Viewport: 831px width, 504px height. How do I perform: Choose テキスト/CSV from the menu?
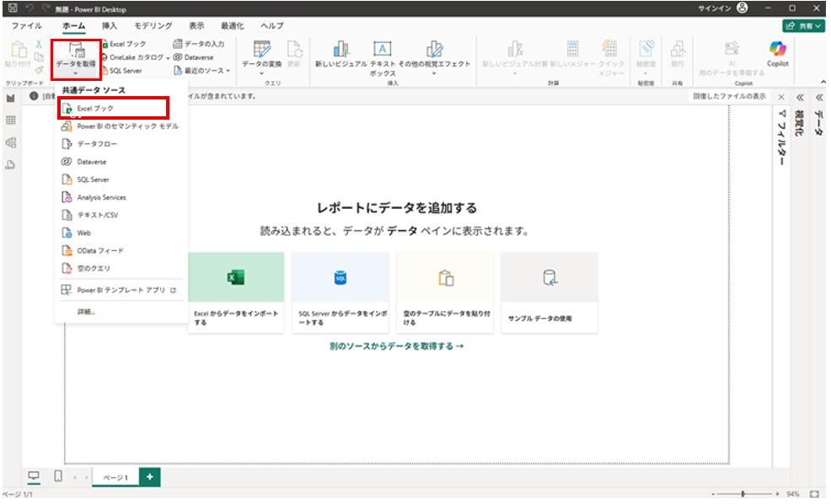[121, 215]
